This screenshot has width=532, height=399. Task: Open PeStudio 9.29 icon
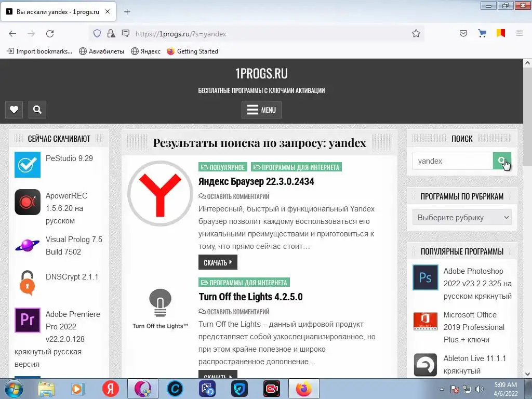coord(28,165)
